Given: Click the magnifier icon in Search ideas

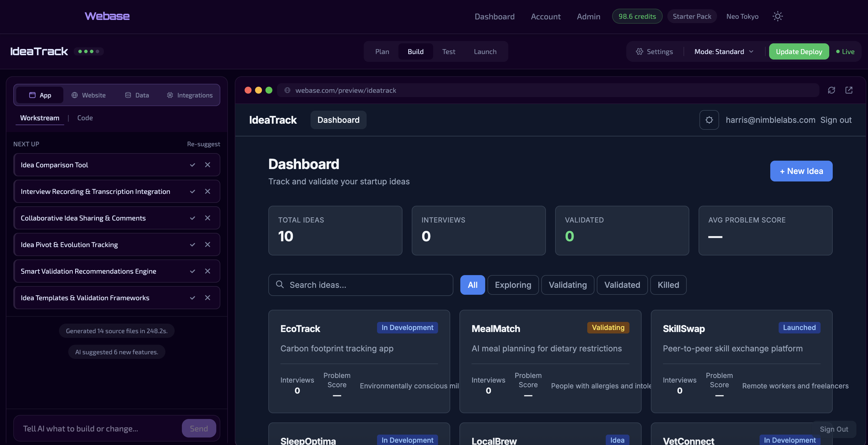Looking at the screenshot, I should point(280,285).
